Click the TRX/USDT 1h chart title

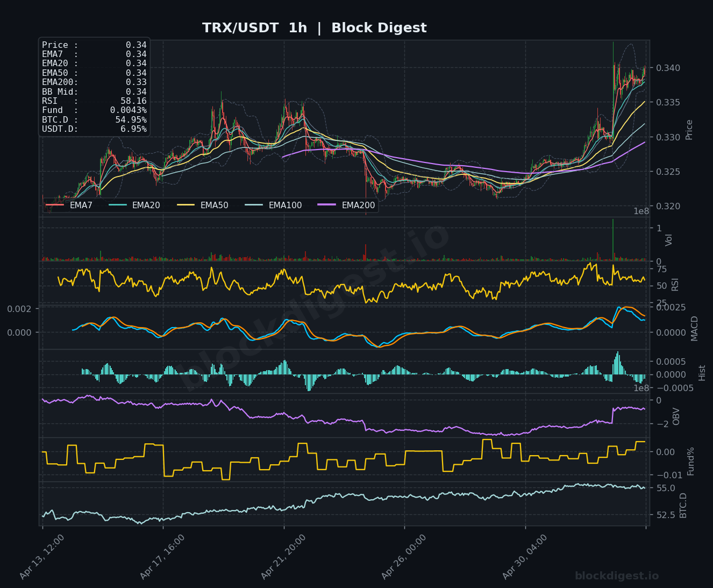(x=314, y=28)
